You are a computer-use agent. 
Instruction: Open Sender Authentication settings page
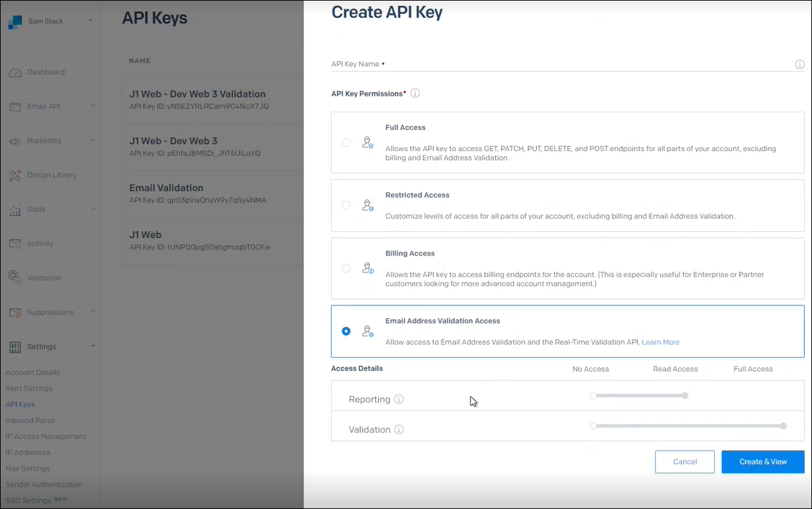coord(44,485)
